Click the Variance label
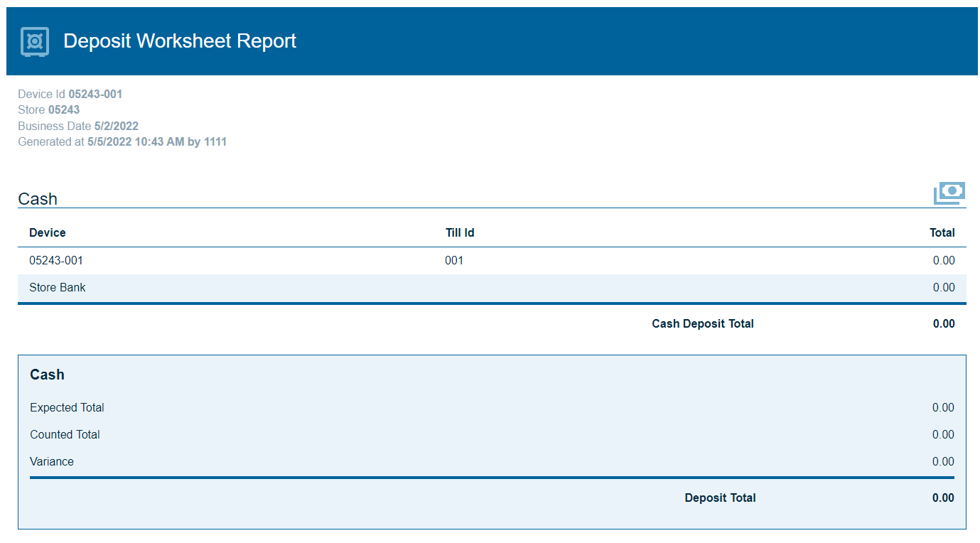This screenshot has height=543, width=980. pos(52,462)
